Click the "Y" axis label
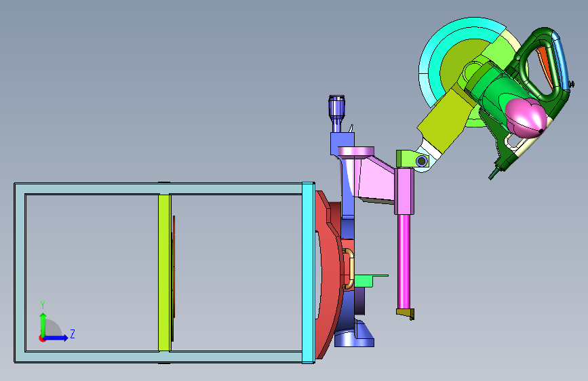Viewport: 588px width, 381px height. [43, 305]
